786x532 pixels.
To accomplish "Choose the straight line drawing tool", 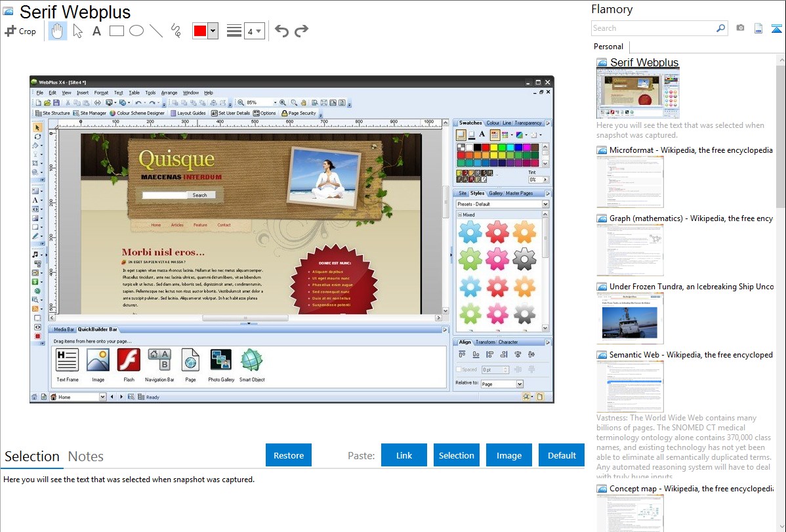I will pos(156,31).
